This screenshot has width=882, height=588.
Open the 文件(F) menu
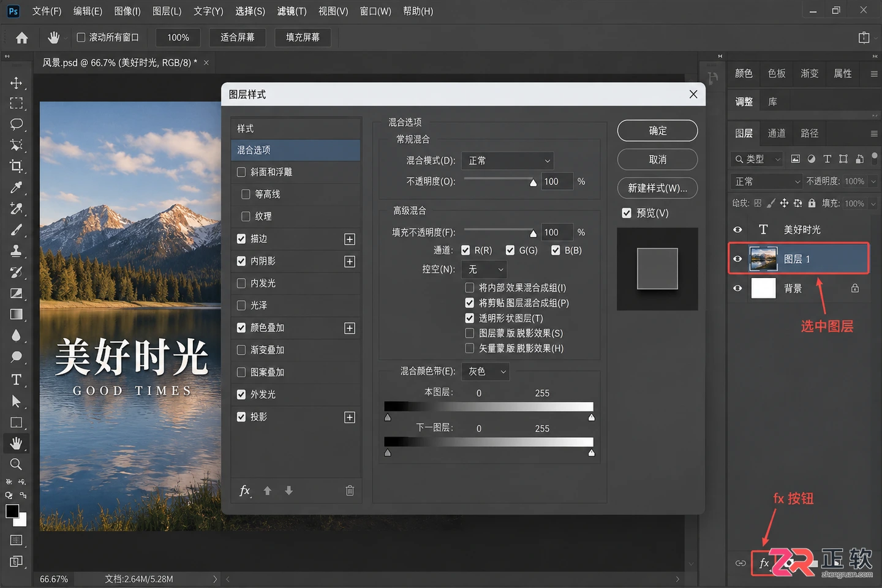[x=47, y=11]
